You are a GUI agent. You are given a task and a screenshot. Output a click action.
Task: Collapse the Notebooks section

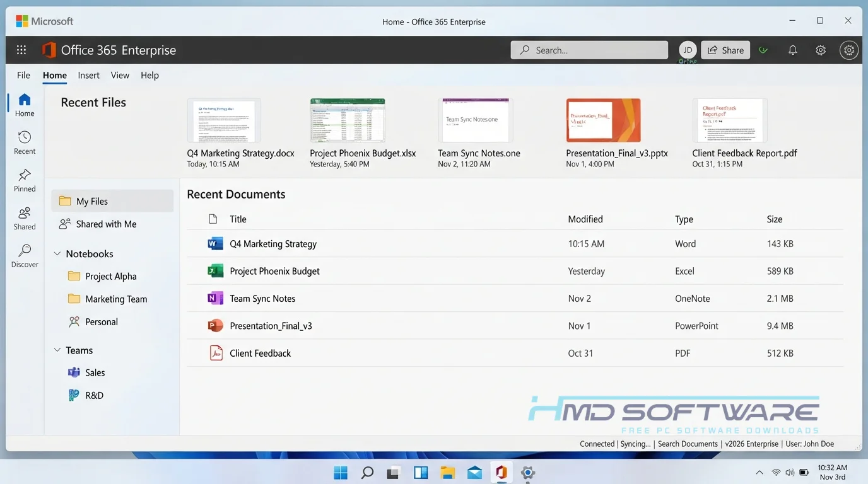coord(57,254)
